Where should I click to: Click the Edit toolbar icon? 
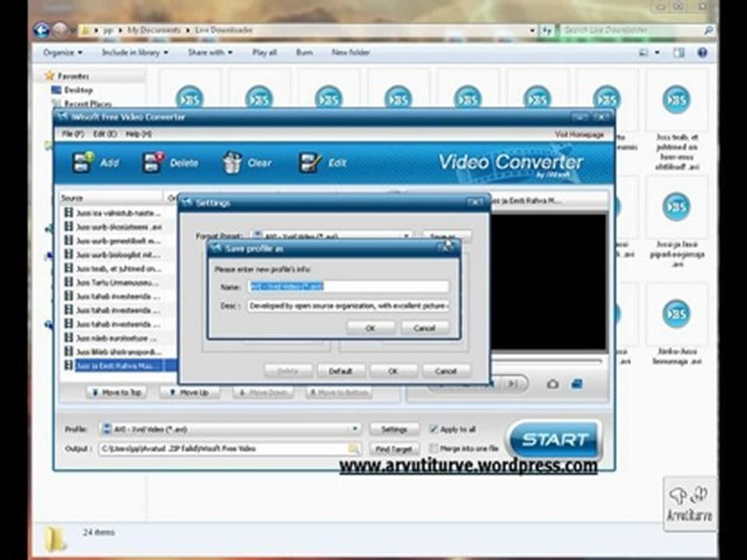[310, 163]
